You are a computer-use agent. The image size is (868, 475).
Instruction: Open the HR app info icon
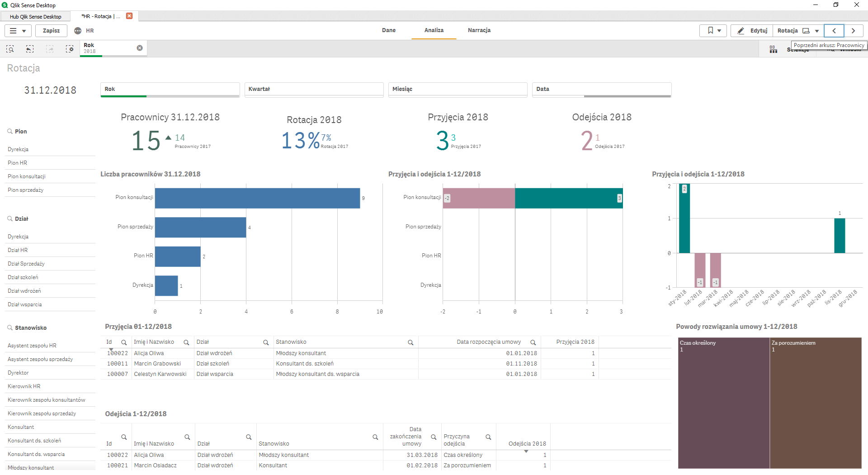click(78, 31)
